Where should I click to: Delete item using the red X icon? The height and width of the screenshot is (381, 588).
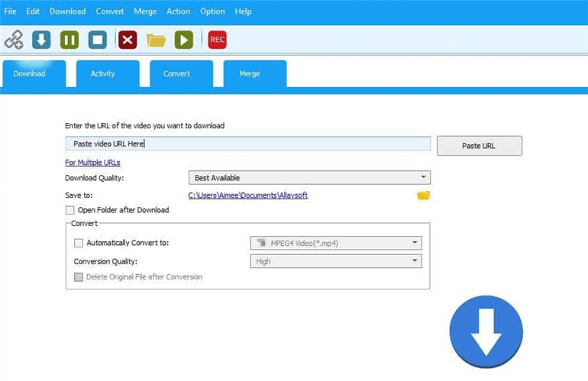pyautogui.click(x=128, y=40)
